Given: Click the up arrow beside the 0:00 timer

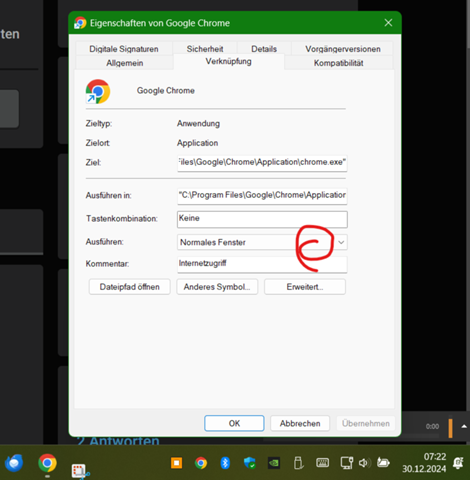Looking at the screenshot, I should pyautogui.click(x=464, y=426).
